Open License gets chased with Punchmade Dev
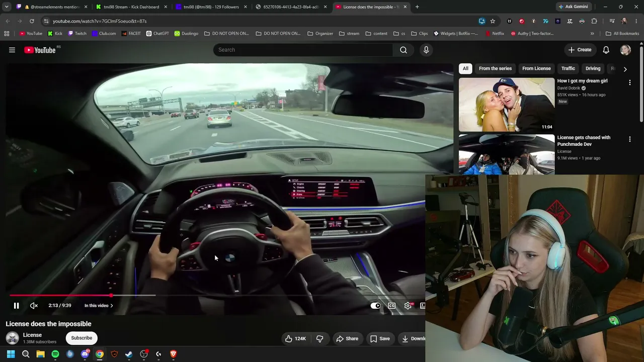 click(584, 141)
